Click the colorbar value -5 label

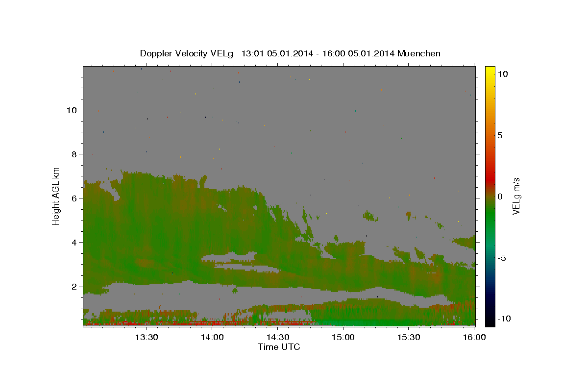[502, 258]
